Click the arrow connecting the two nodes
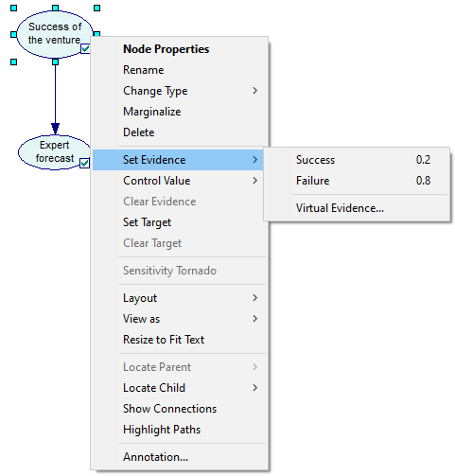Viewport: 455px width, 476px height. tap(56, 97)
